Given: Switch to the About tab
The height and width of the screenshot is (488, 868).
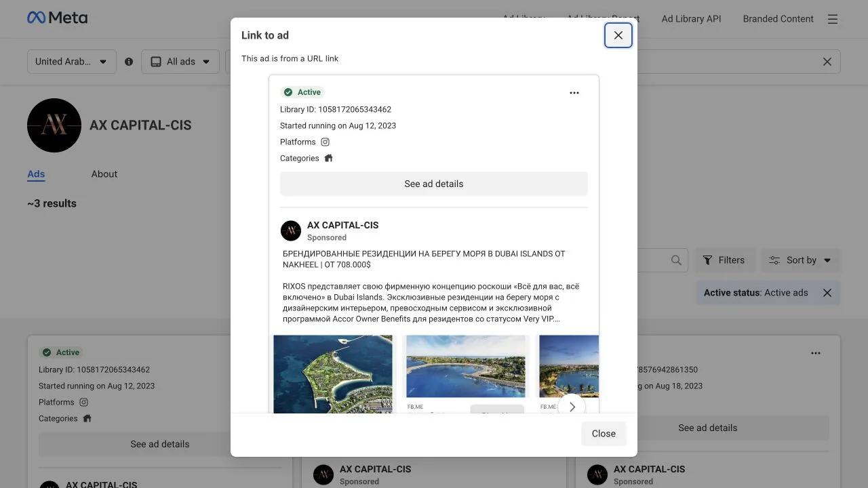Looking at the screenshot, I should click(104, 174).
